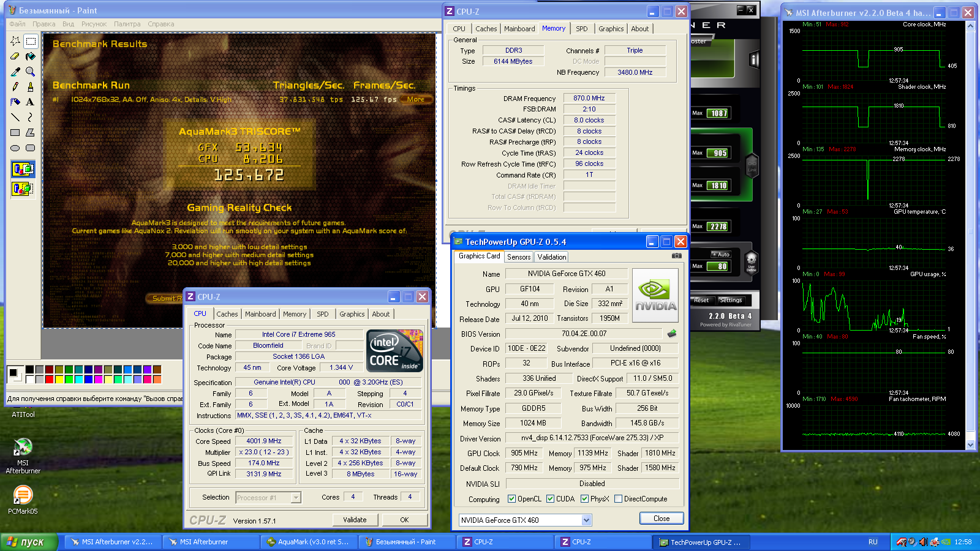Click the GPU-Z screenshot camera icon
This screenshot has height=551, width=980.
coord(676,256)
